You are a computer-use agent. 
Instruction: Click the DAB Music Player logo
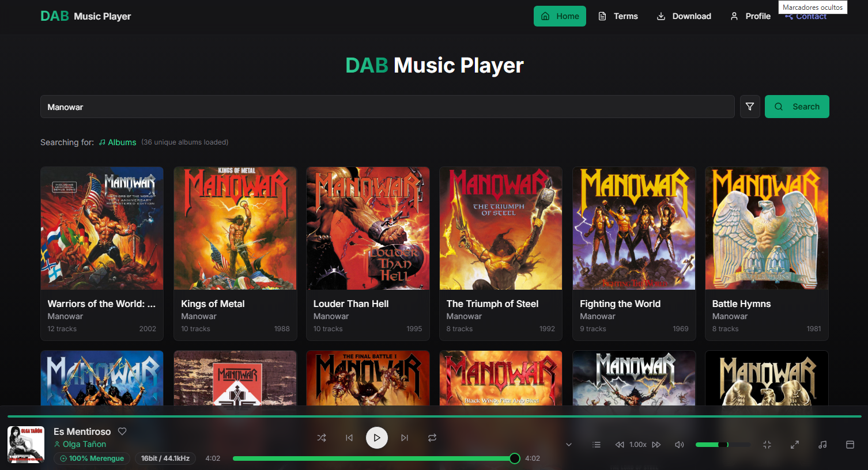[86, 16]
